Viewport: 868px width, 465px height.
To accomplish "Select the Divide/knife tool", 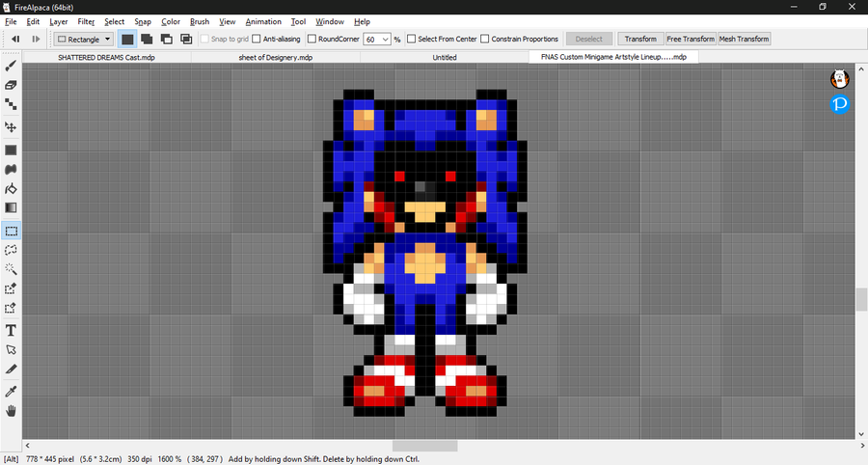I will click(x=11, y=369).
